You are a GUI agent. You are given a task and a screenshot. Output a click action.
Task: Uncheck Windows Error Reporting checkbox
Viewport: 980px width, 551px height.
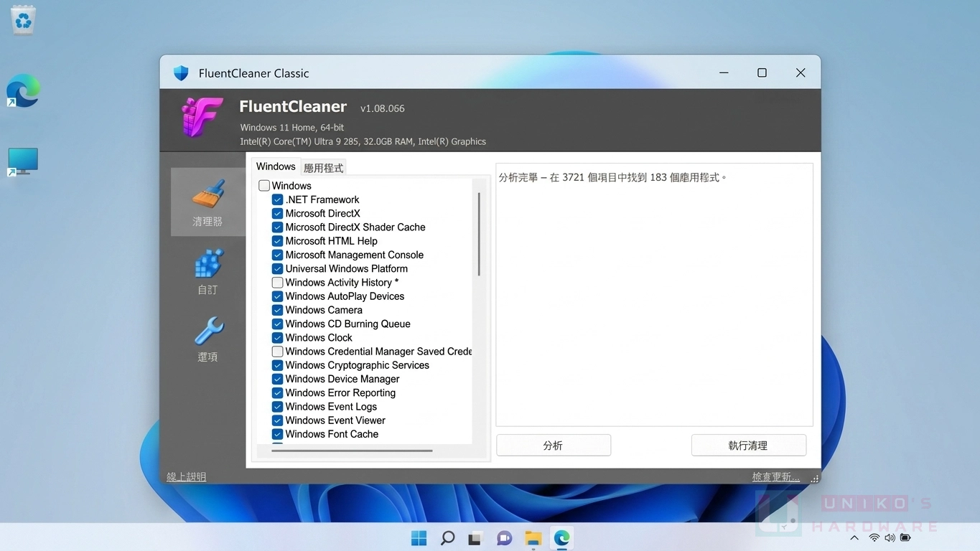tap(277, 393)
